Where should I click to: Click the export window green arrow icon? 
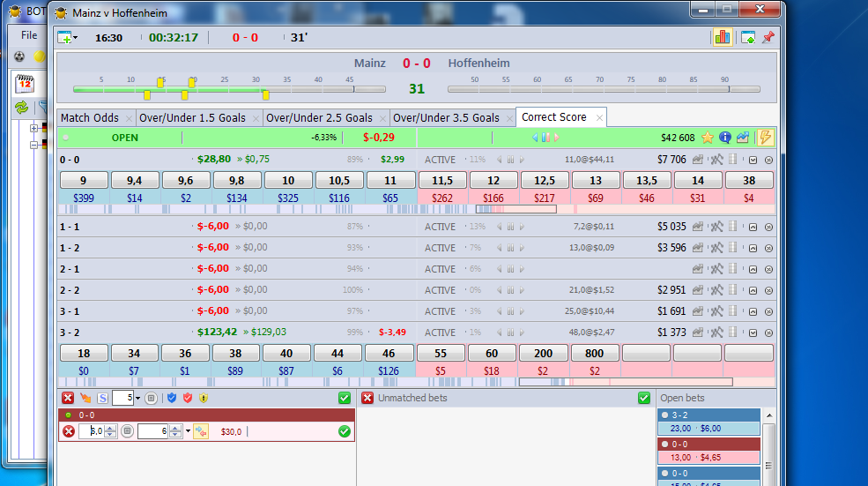click(748, 38)
